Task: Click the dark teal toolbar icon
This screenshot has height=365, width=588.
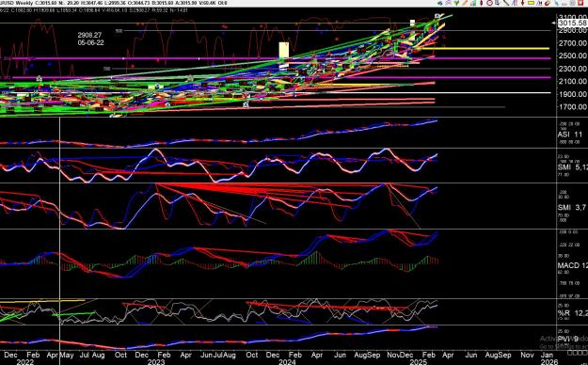Action: pos(440,3)
